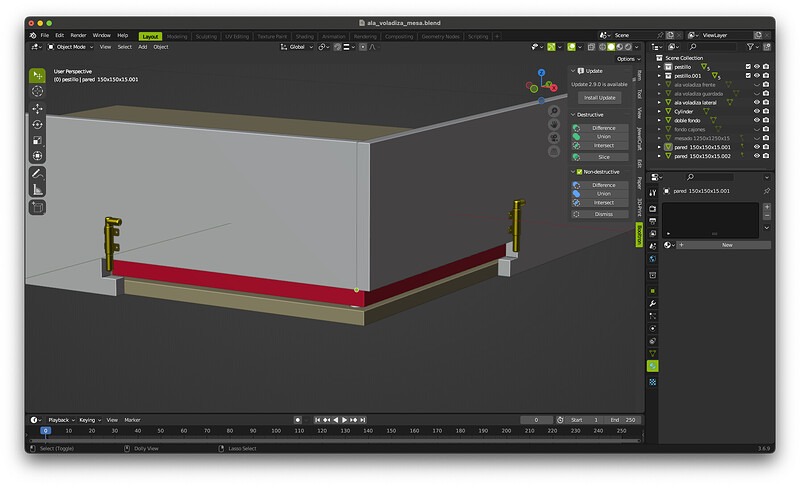Open the Playback dropdown in timeline
The height and width of the screenshot is (486, 800).
61,420
